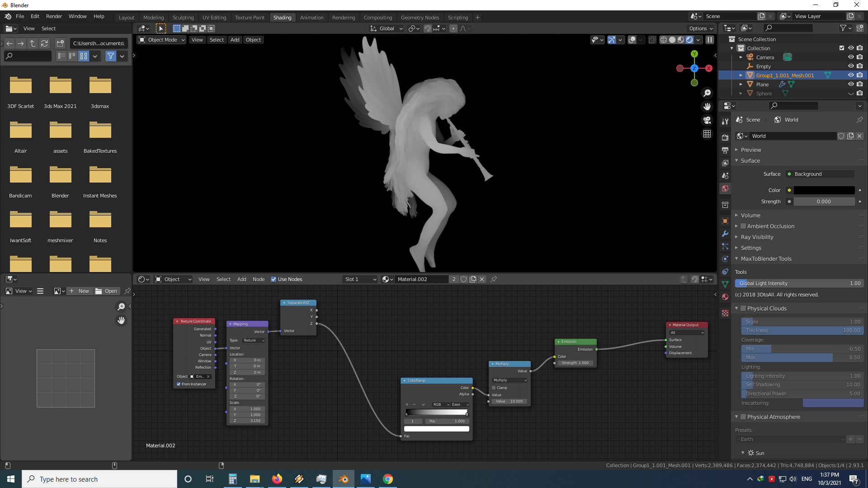Click Background surface shader button

pos(820,174)
